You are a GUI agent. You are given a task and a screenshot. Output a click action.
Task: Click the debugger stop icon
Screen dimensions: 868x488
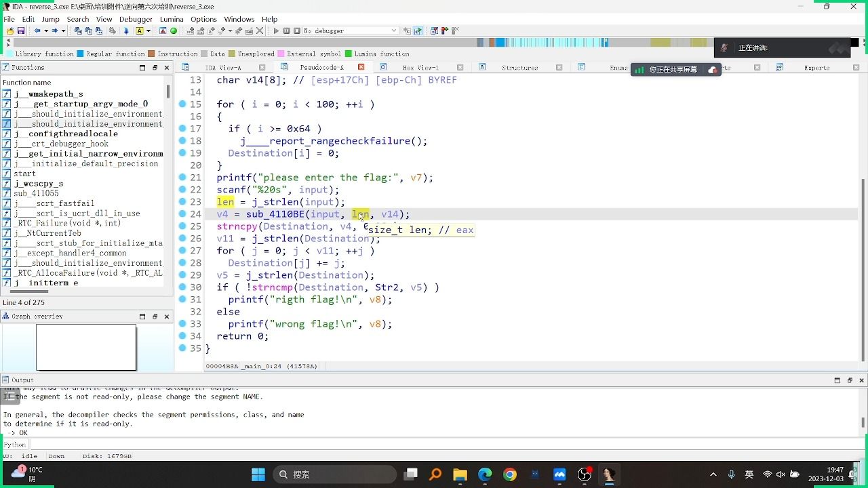(x=297, y=30)
